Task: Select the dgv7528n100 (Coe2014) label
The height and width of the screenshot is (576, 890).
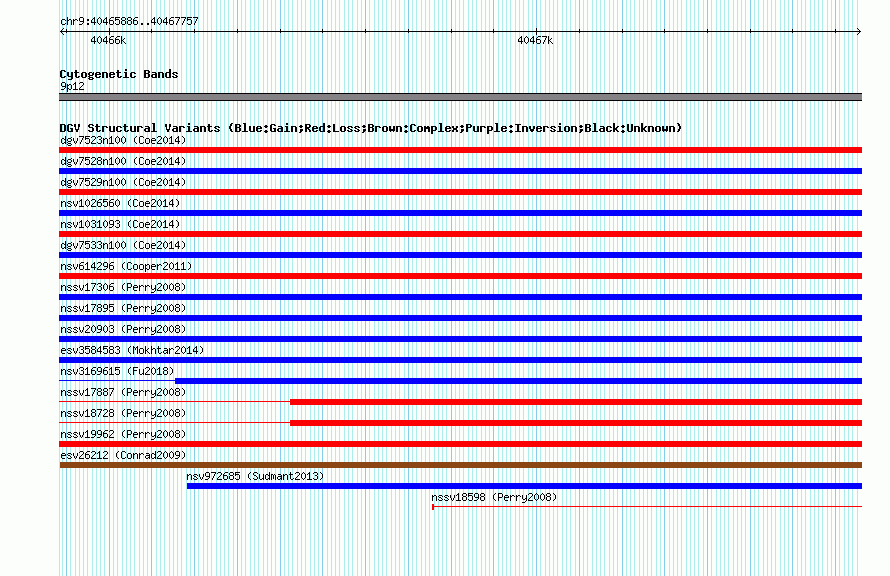Action: pos(123,161)
